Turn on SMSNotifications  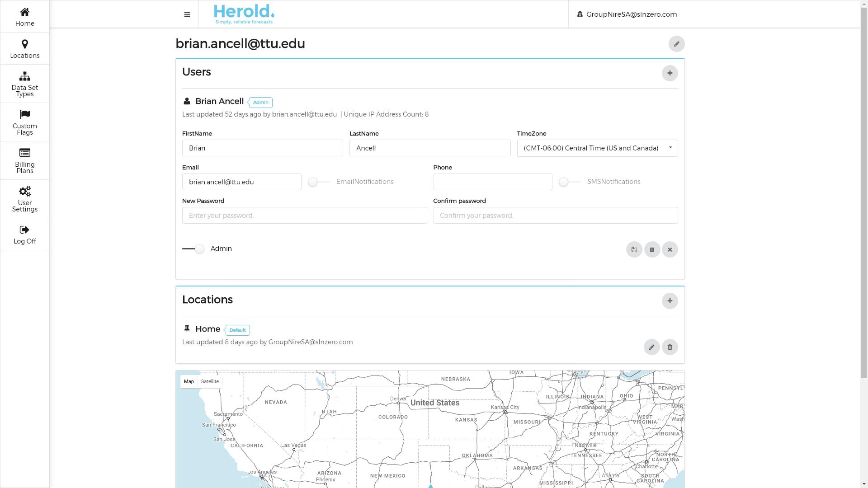tap(564, 182)
